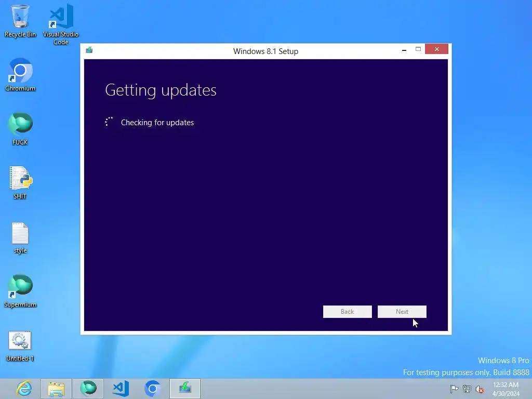The width and height of the screenshot is (532, 399).
Task: Open Chromium from the taskbar
Action: [152, 389]
